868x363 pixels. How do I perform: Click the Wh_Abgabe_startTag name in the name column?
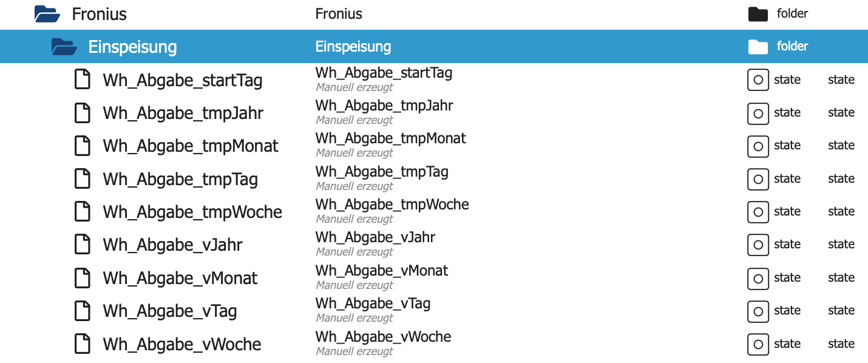(384, 73)
